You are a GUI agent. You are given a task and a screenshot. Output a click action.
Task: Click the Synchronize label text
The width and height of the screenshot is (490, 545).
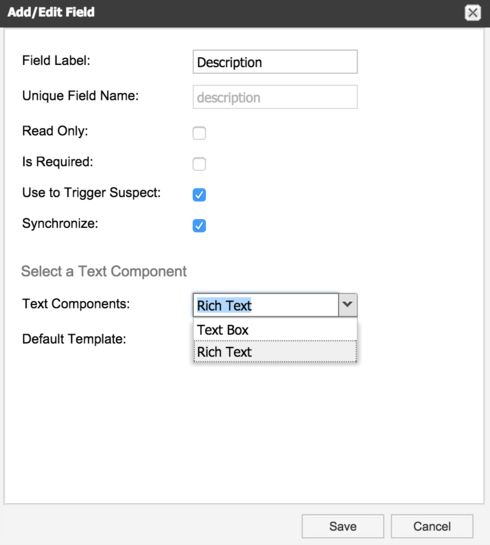pyautogui.click(x=60, y=223)
